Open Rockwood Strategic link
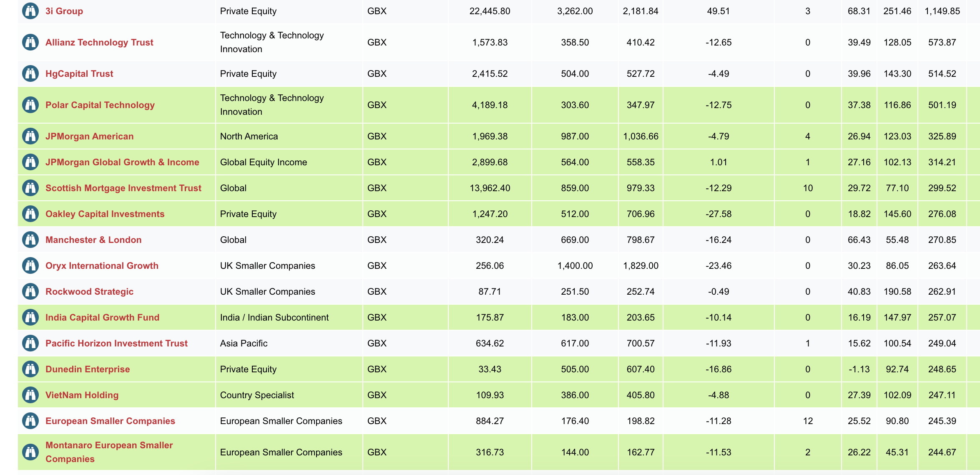Screen dimensions: 980x475 [90, 291]
